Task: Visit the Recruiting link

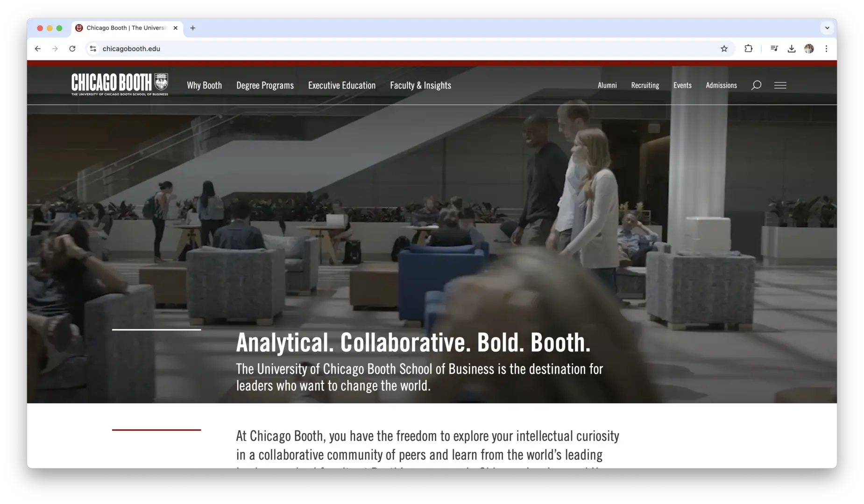Action: point(645,85)
